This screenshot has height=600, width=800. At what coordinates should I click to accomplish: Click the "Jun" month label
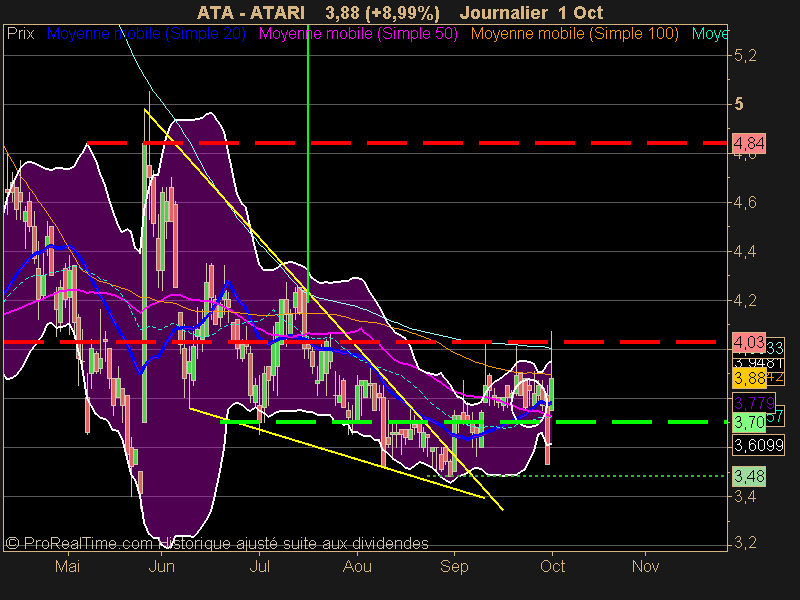point(161,566)
